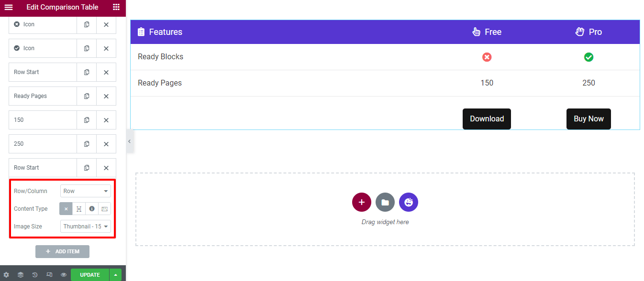The width and height of the screenshot is (644, 281).
Task: Open the Image Size dropdown
Action: coord(86,227)
